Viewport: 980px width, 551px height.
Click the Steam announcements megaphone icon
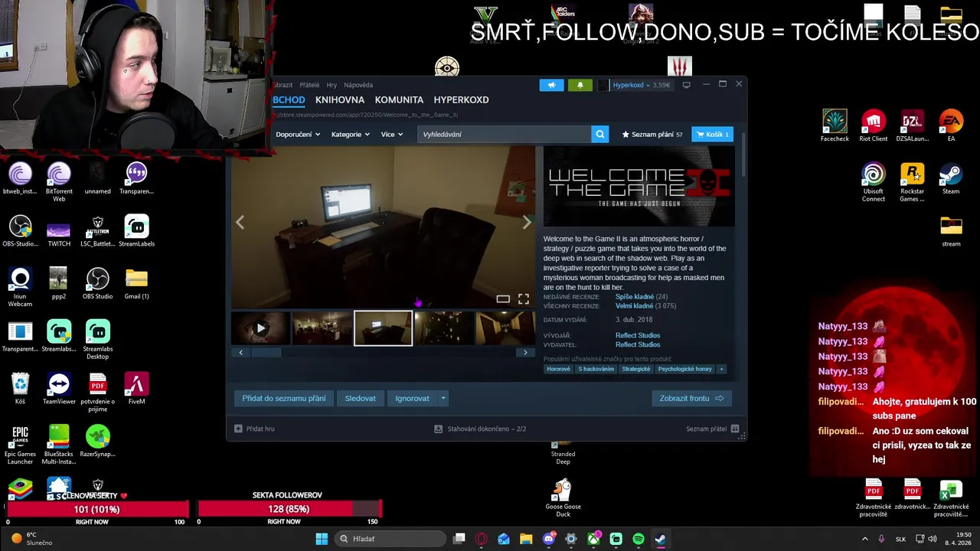[551, 85]
